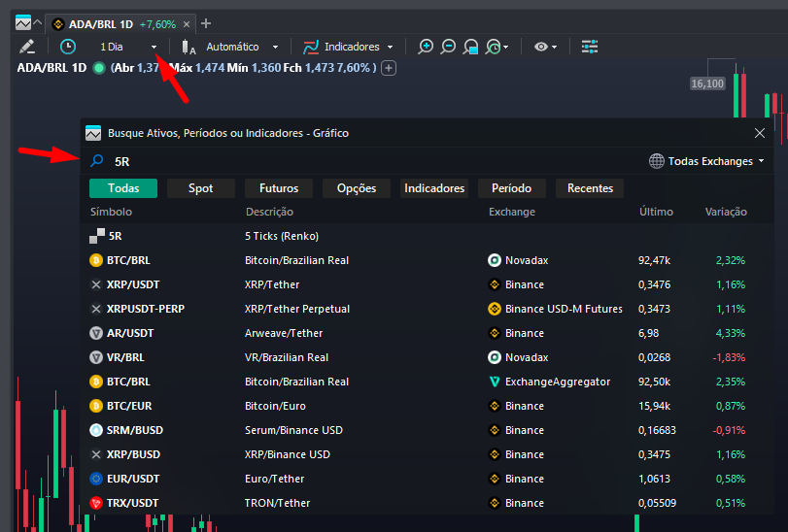Click the TRON coin icon
788x532 pixels.
(96, 503)
